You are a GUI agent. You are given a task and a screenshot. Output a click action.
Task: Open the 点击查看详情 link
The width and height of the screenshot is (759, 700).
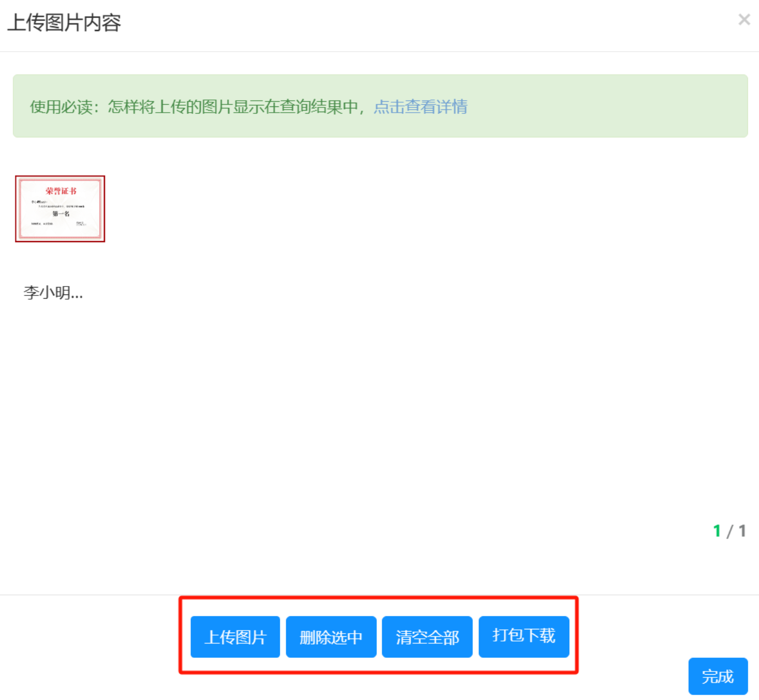coord(421,107)
